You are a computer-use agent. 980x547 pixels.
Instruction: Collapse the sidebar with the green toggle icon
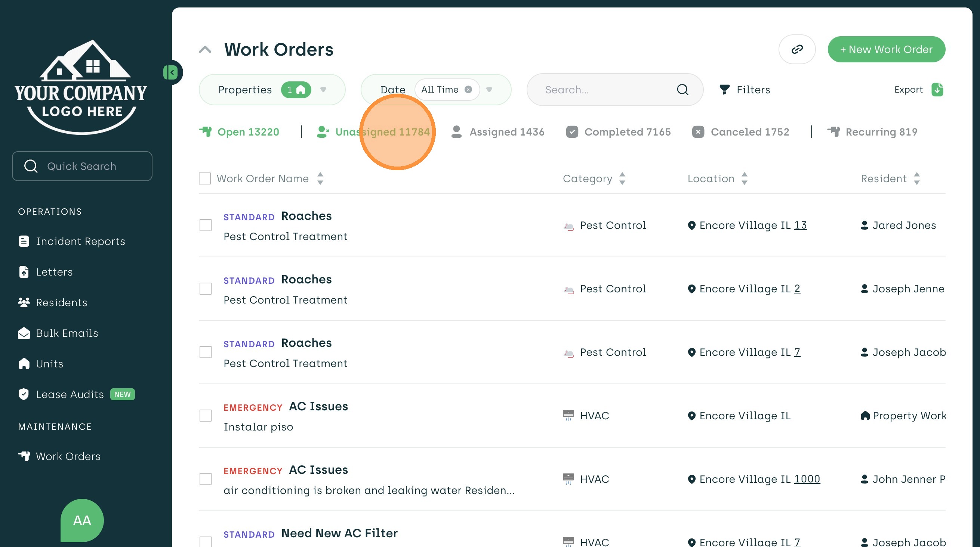171,72
